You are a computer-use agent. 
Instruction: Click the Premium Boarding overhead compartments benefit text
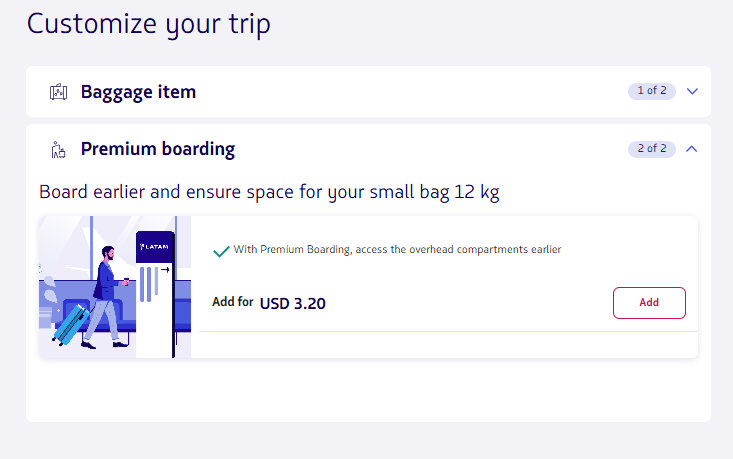pos(397,250)
